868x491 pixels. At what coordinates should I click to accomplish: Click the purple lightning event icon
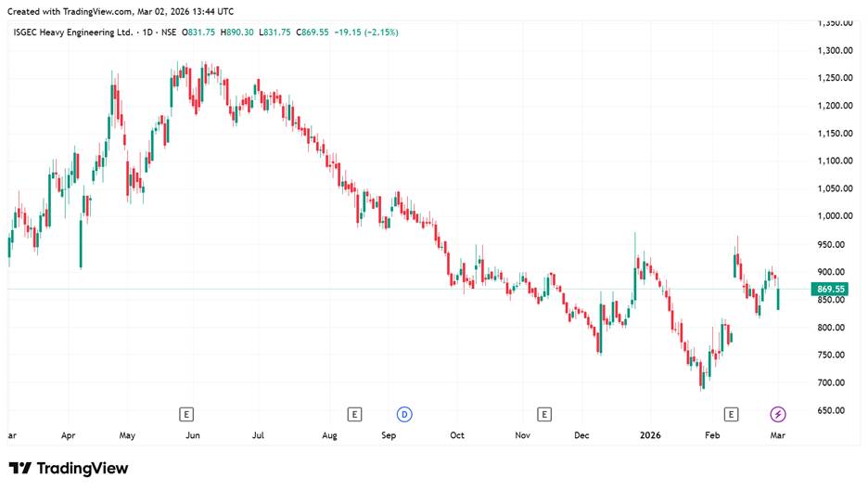pos(778,413)
